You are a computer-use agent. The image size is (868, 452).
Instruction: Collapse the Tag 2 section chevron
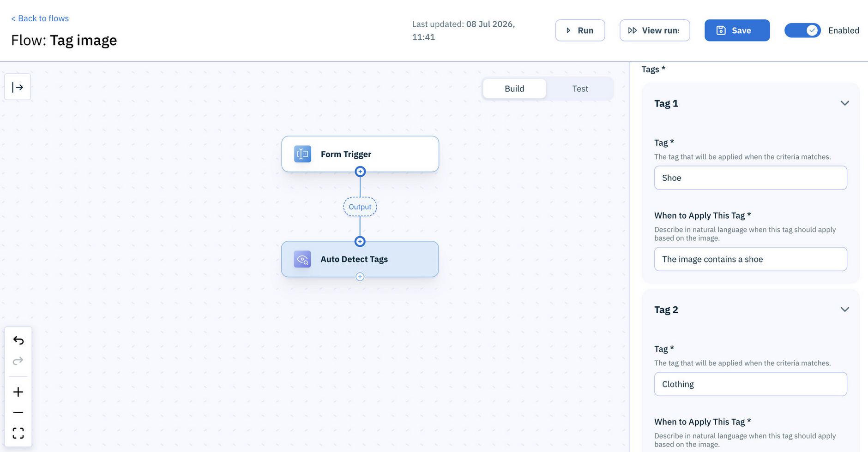[x=845, y=309]
